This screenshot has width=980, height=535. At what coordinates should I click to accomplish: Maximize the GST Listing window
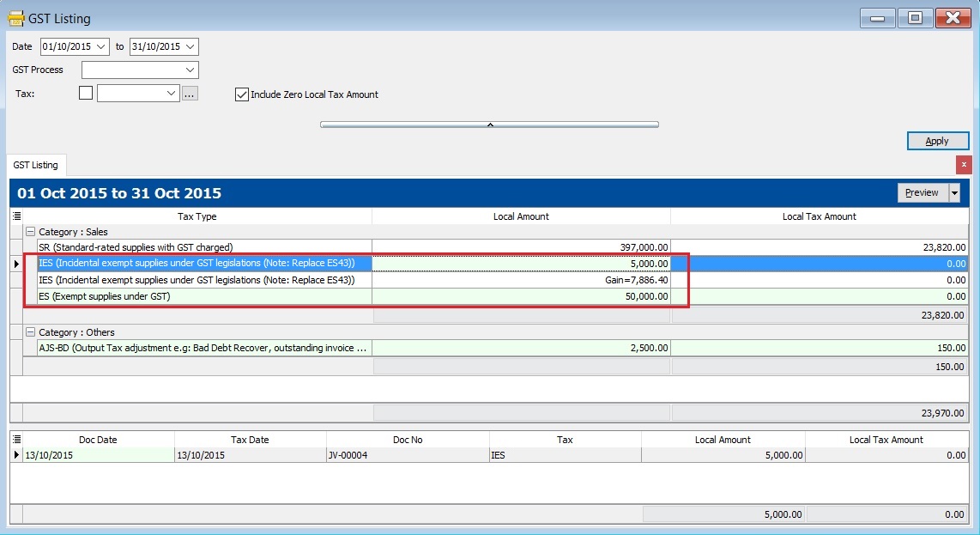click(x=915, y=18)
